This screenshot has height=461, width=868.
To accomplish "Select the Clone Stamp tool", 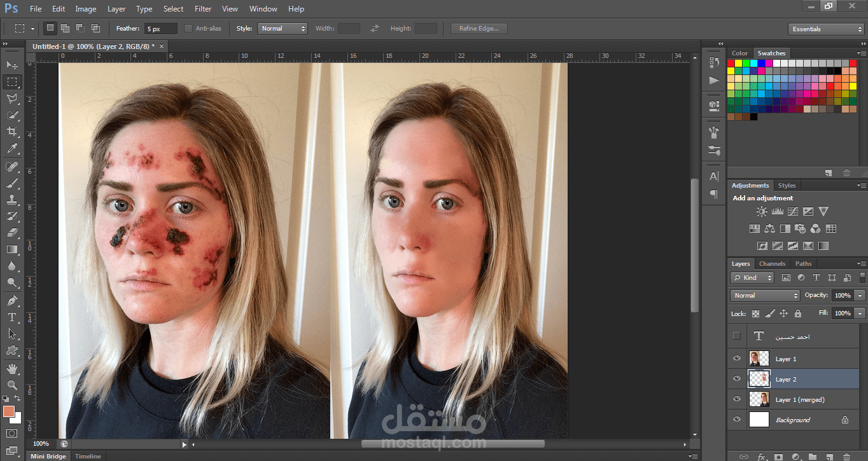I will 12,200.
